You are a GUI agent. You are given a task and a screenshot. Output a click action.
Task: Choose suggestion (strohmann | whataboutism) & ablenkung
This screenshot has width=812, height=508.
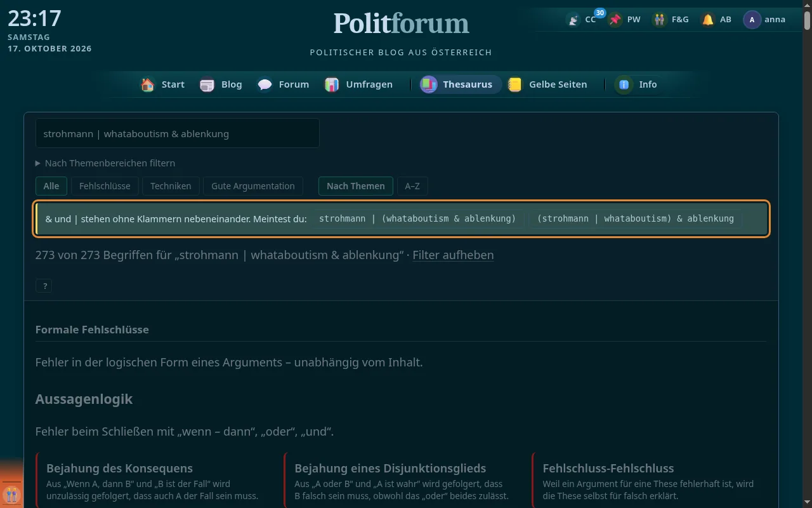[635, 219]
